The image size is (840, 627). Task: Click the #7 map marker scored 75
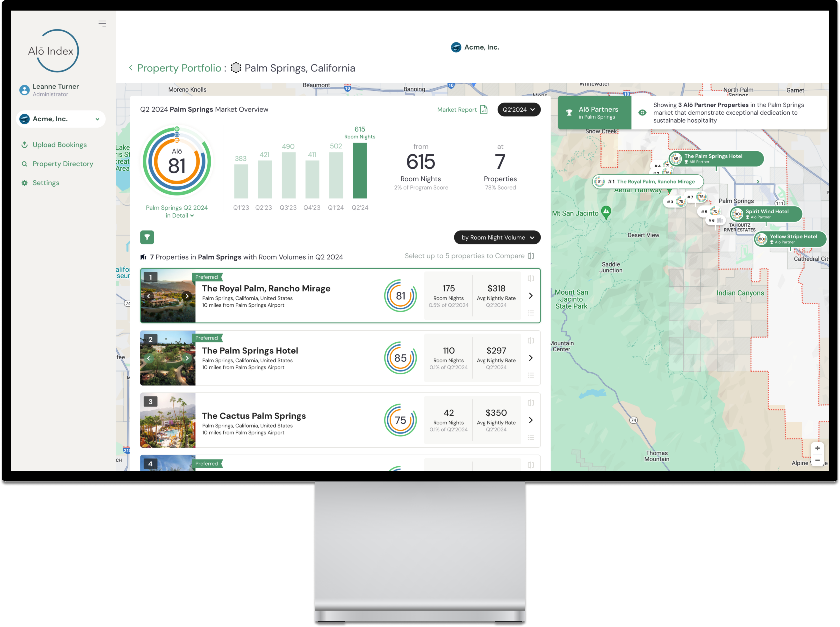click(x=697, y=197)
